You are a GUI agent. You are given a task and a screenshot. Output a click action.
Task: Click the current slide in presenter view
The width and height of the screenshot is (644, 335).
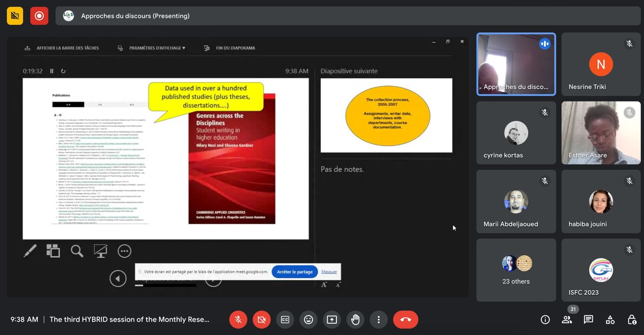click(166, 159)
